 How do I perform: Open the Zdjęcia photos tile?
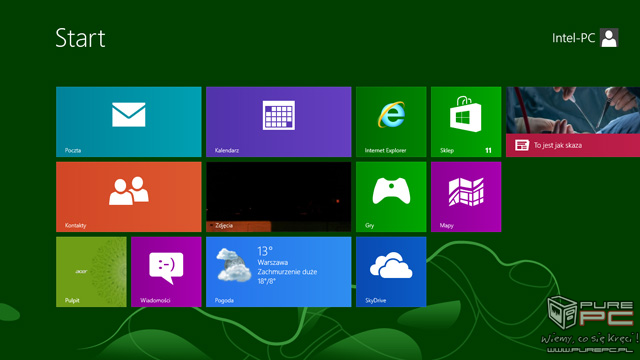click(278, 197)
